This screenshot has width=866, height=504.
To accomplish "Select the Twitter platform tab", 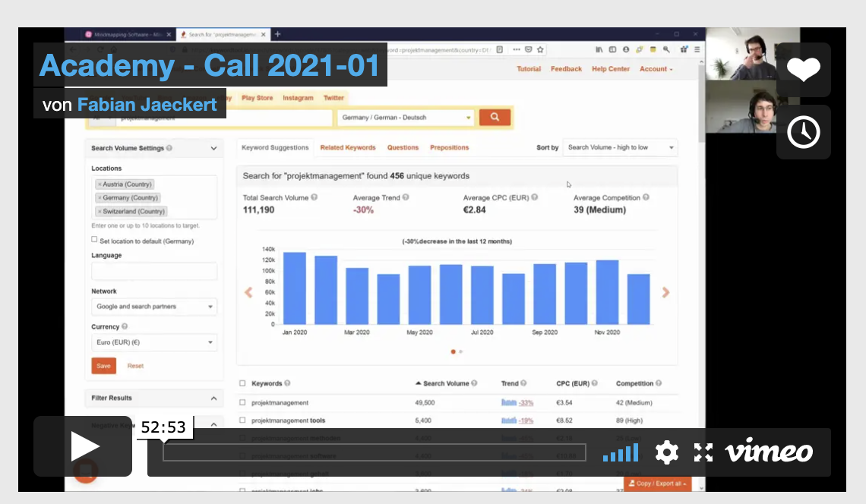I will tap(333, 98).
